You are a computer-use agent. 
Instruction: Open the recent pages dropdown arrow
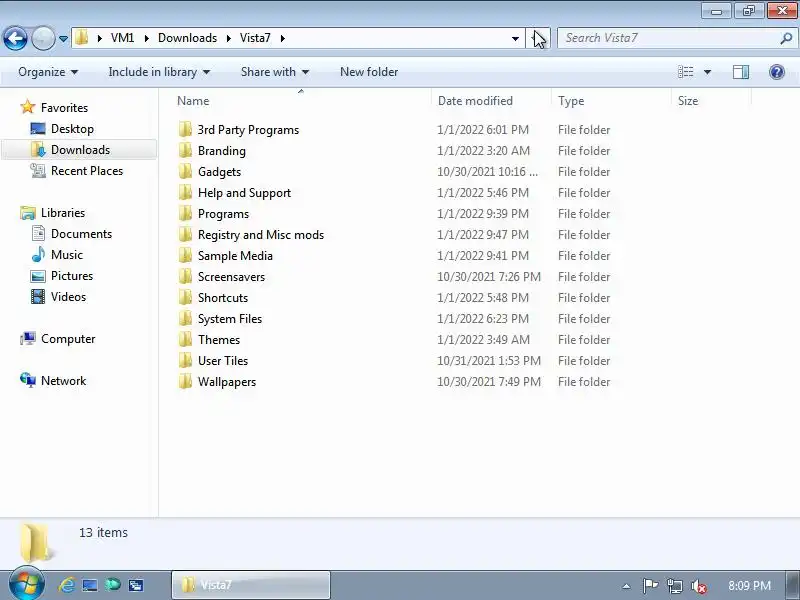tap(63, 39)
